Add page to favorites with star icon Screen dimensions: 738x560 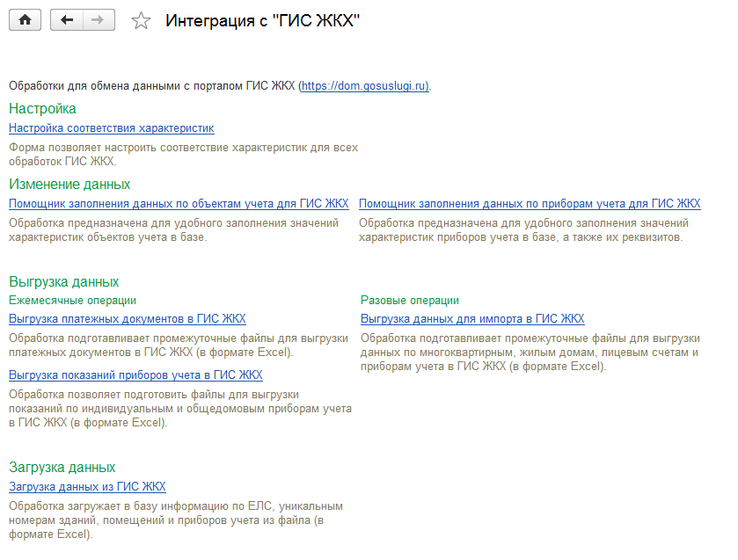141,21
